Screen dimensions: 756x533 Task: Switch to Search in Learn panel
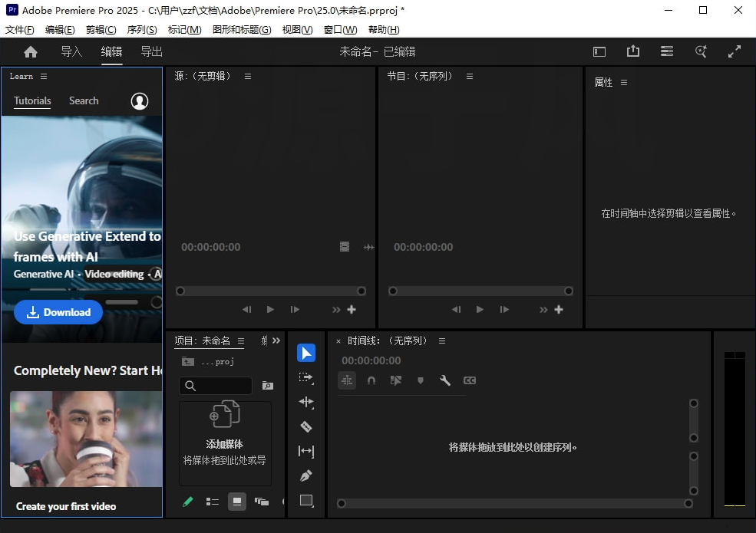click(84, 100)
